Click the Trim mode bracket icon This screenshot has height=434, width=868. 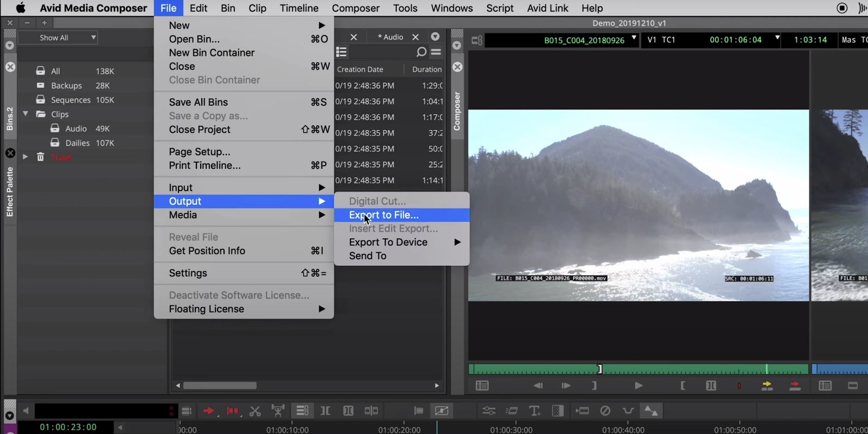pyautogui.click(x=325, y=411)
